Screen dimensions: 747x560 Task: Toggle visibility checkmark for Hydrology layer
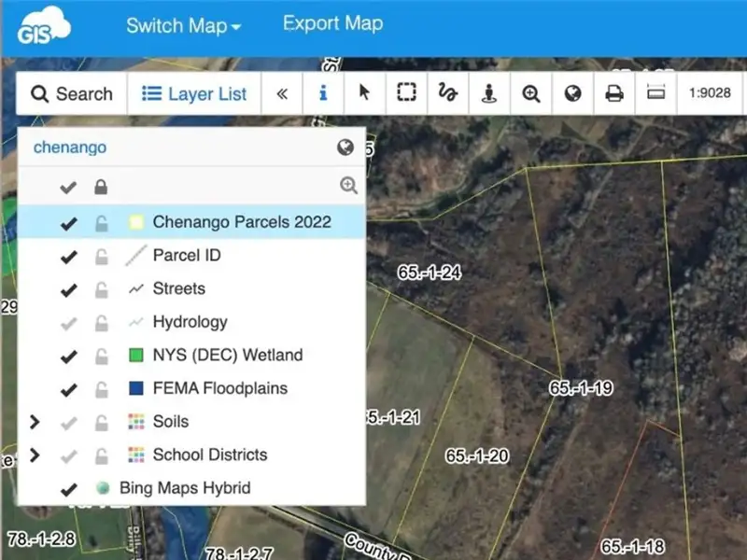coord(68,322)
